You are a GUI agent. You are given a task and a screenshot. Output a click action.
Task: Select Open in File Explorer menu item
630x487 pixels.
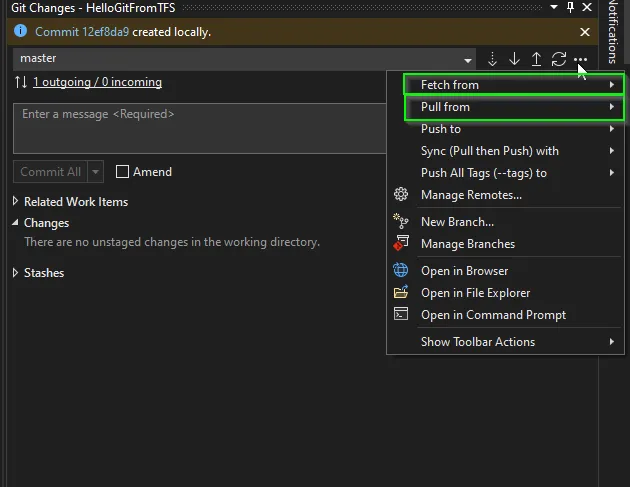coord(505,293)
